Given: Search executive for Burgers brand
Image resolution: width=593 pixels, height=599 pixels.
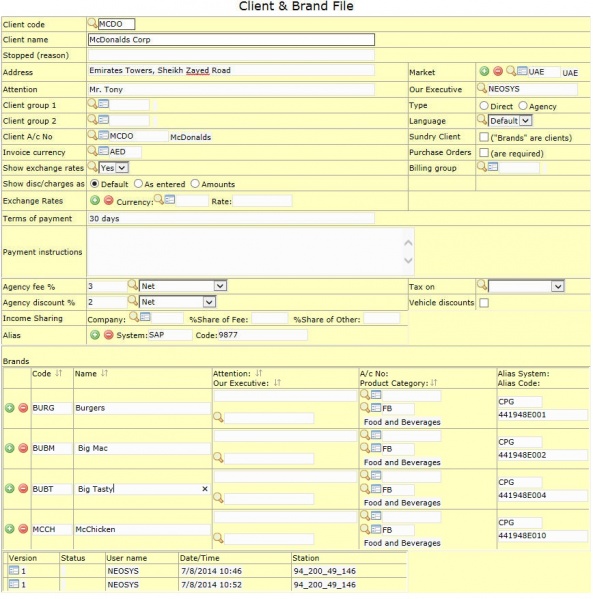Looking at the screenshot, I should pyautogui.click(x=218, y=417).
